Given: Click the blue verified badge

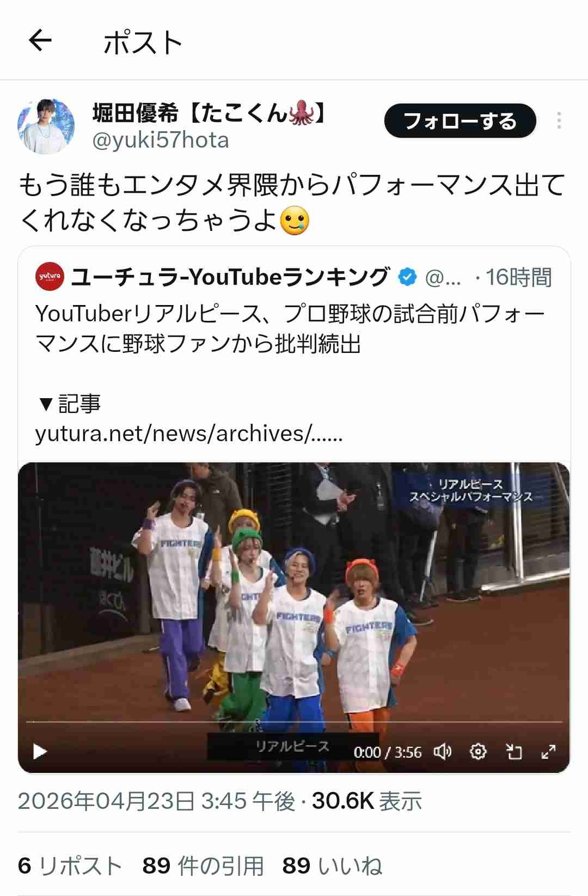Looking at the screenshot, I should 407,277.
